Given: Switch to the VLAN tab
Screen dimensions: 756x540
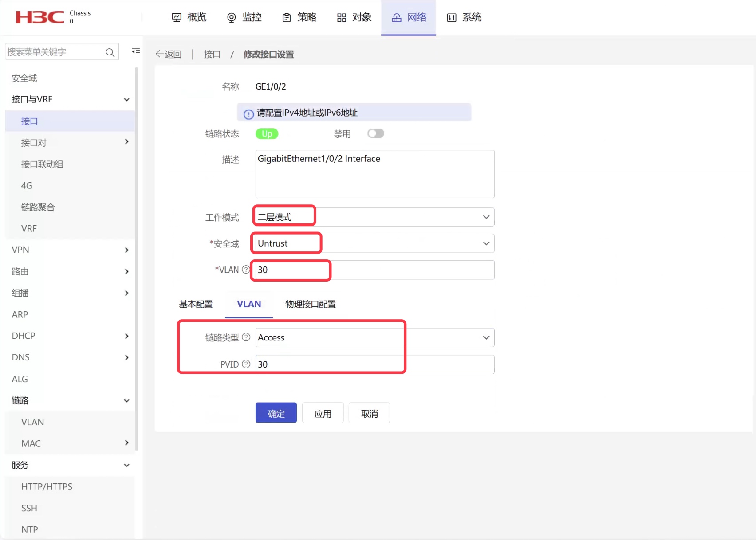Looking at the screenshot, I should (x=249, y=304).
